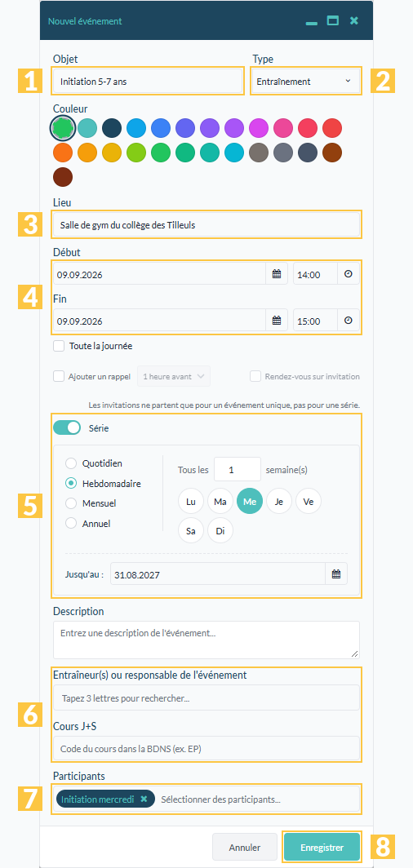Cancel with the Annuler button
This screenshot has width=413, height=868.
click(245, 848)
